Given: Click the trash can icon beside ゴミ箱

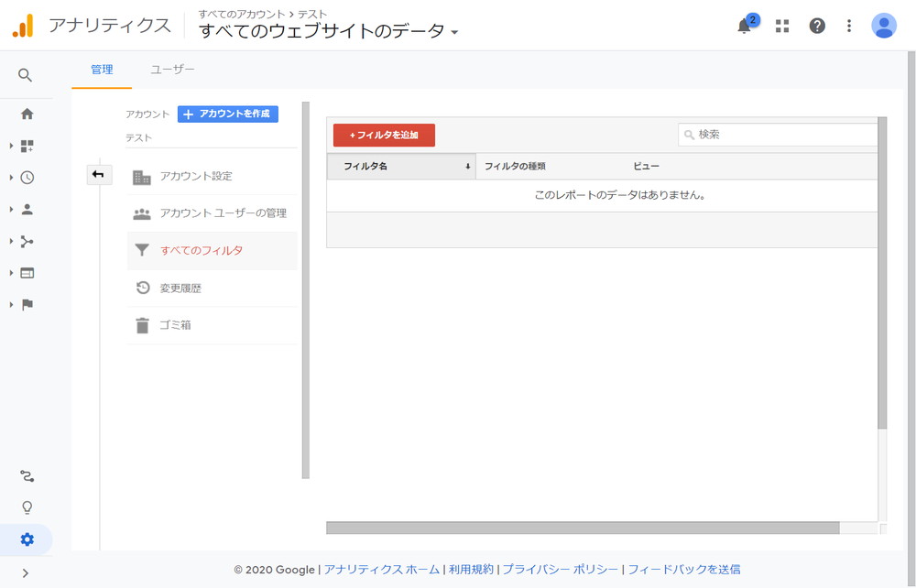Looking at the screenshot, I should 142,325.
